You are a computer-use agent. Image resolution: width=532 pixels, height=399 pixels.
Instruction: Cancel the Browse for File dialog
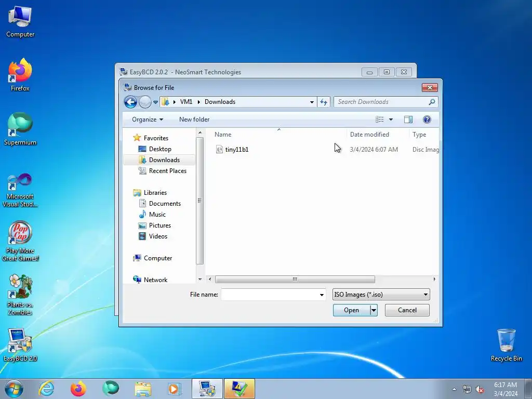point(407,310)
